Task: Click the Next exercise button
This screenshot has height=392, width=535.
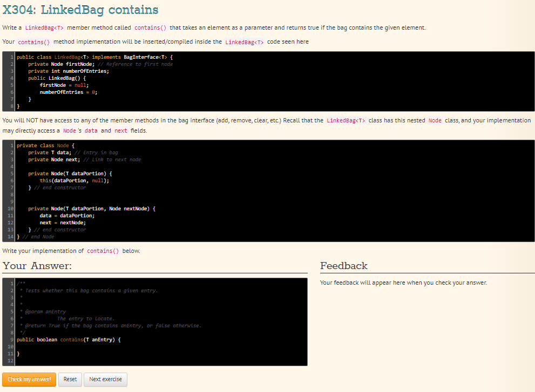Action: point(105,380)
